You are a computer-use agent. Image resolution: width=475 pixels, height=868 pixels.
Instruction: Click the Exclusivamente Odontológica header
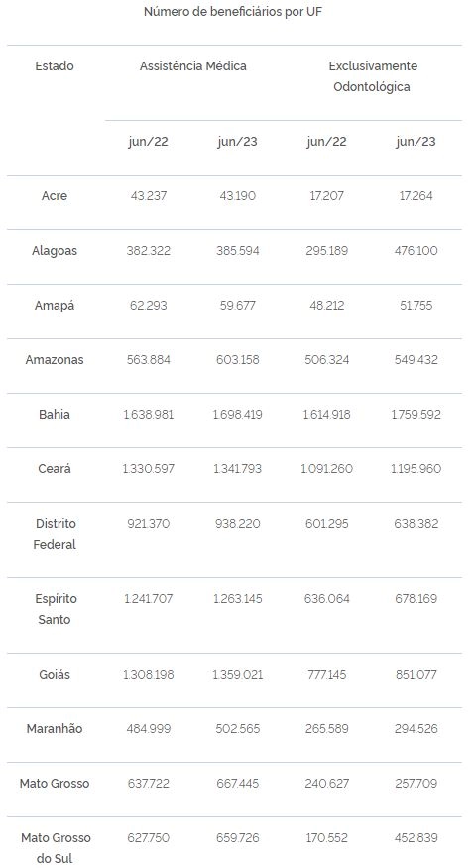pos(372,76)
